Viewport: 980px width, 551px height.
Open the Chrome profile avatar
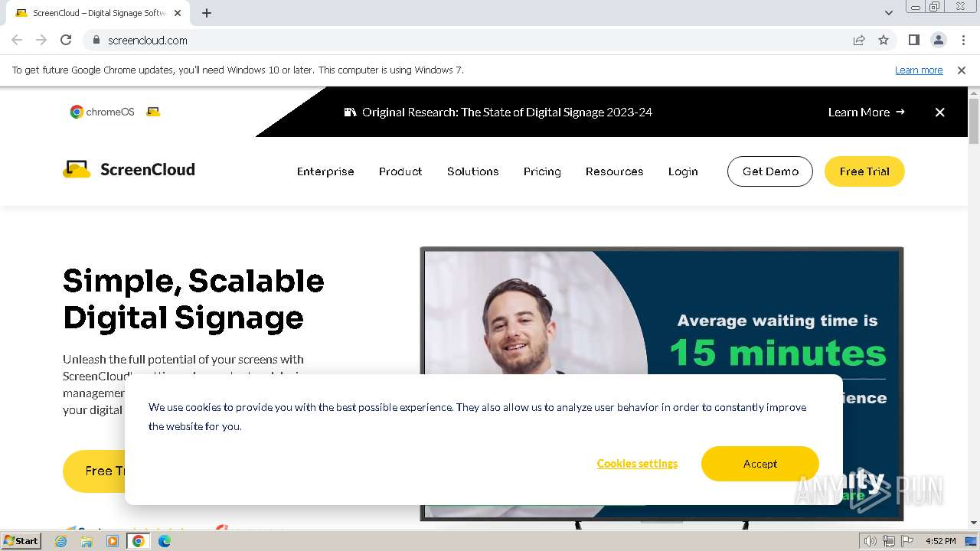(x=938, y=40)
